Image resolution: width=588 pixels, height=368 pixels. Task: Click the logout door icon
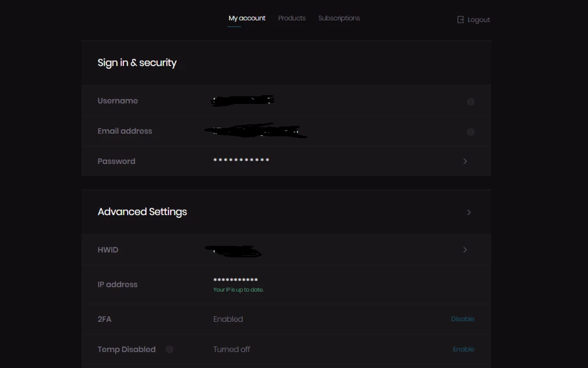pyautogui.click(x=460, y=20)
